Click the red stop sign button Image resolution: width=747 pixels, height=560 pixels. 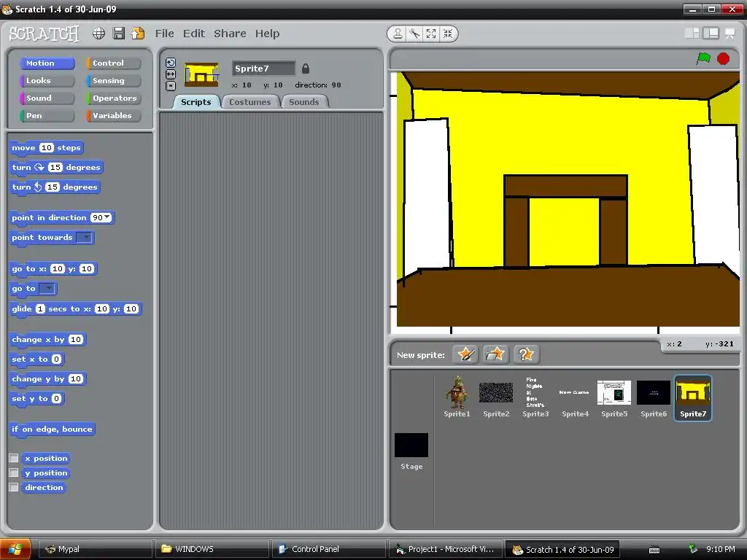723,58
